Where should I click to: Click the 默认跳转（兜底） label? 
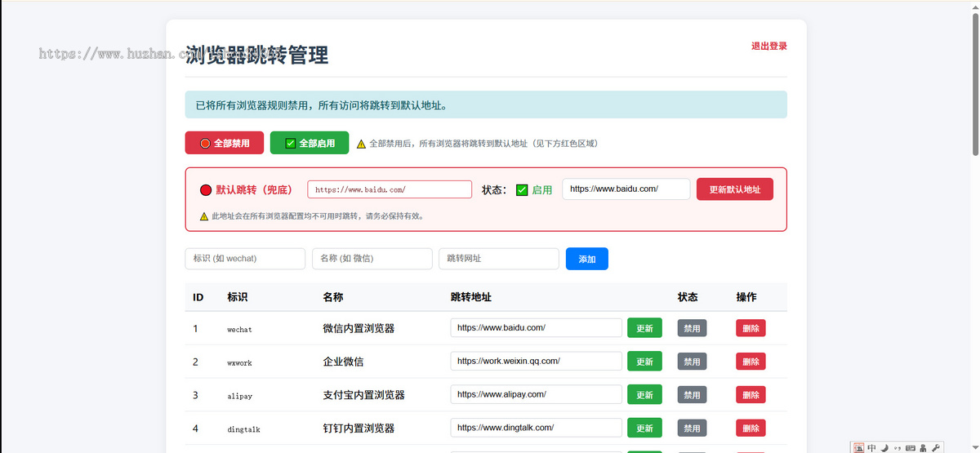(254, 190)
